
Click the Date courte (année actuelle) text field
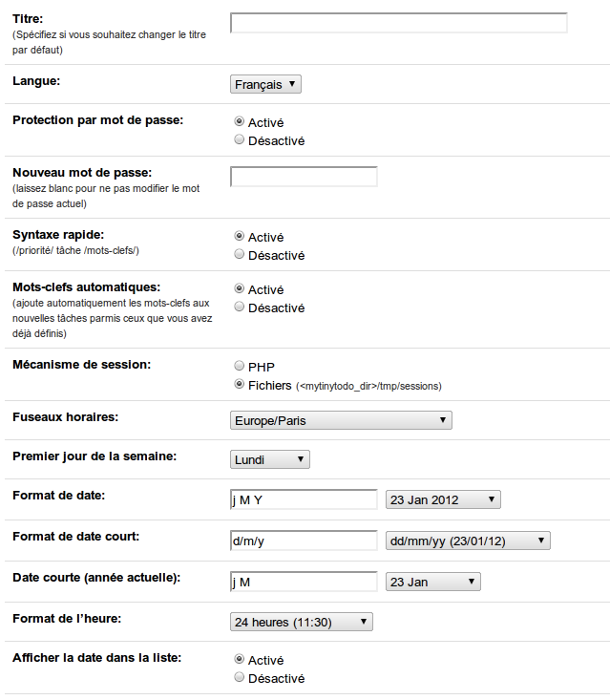[x=304, y=582]
